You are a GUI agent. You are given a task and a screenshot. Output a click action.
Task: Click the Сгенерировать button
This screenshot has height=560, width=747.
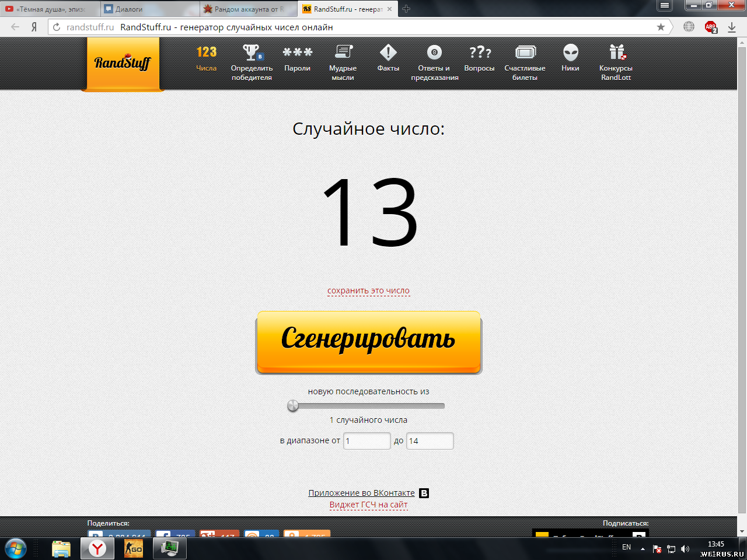click(369, 342)
